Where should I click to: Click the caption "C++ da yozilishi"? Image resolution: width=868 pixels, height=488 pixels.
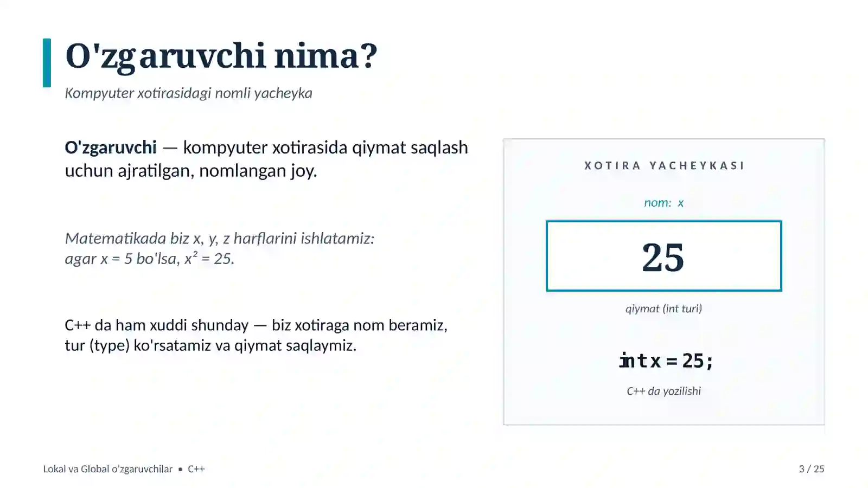(x=663, y=391)
